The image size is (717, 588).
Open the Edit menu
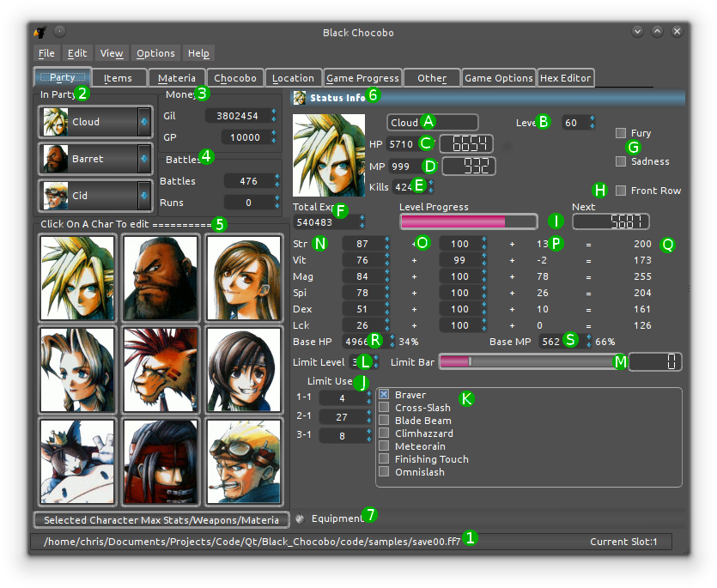tap(76, 53)
